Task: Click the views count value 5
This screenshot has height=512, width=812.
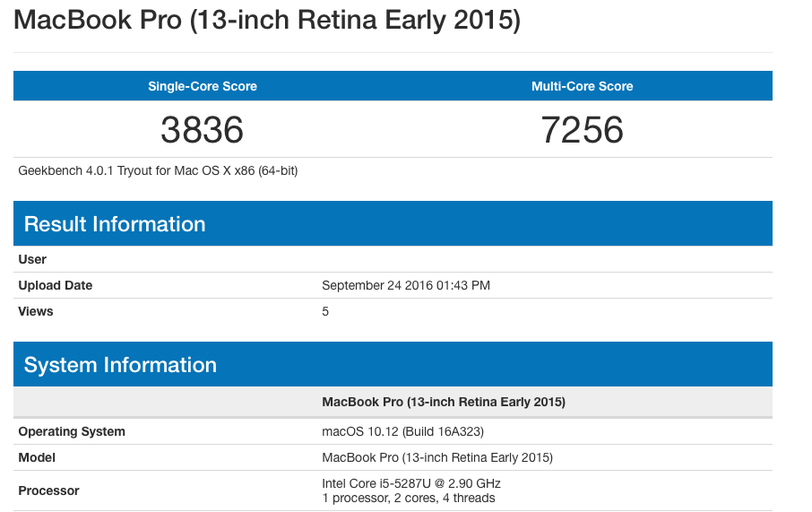Action: point(325,311)
